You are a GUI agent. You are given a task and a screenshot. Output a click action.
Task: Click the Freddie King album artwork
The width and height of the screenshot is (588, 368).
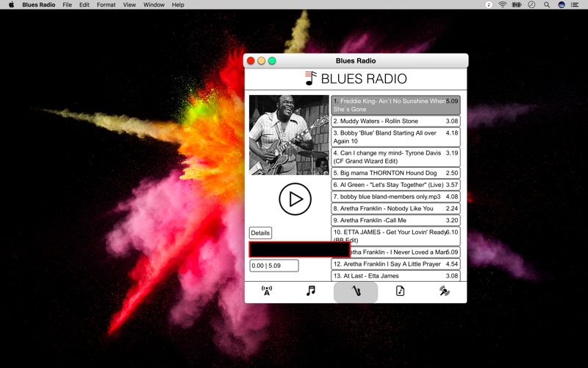289,135
